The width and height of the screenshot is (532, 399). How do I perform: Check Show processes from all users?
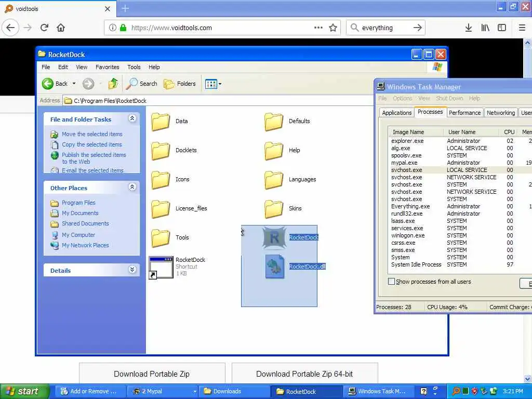coord(391,282)
